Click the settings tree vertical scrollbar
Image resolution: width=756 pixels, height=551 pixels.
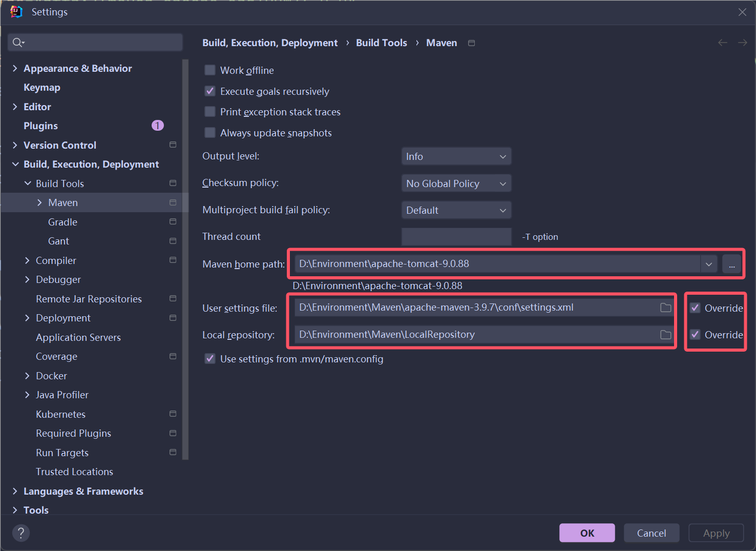point(185,259)
